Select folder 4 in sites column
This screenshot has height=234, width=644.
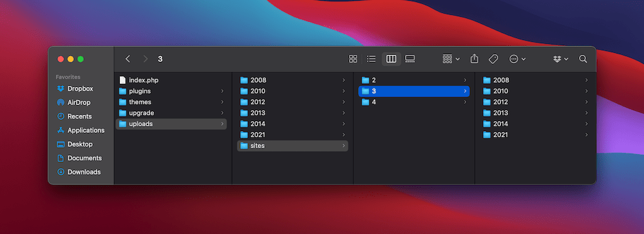(414, 102)
